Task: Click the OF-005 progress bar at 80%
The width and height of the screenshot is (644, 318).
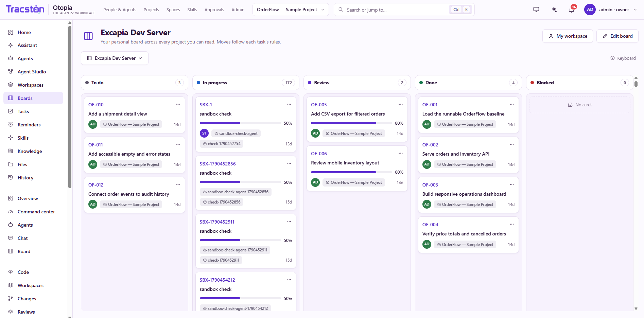Action: coord(351,123)
